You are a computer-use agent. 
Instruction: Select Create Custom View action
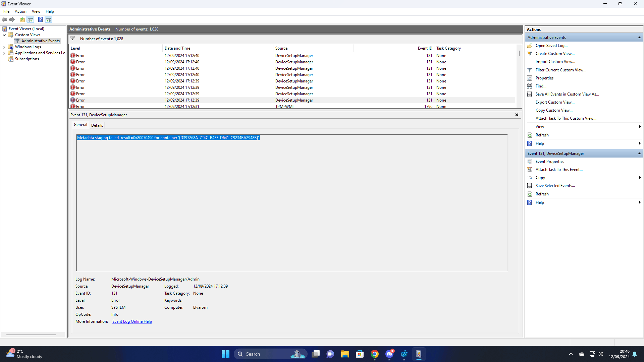coord(555,54)
